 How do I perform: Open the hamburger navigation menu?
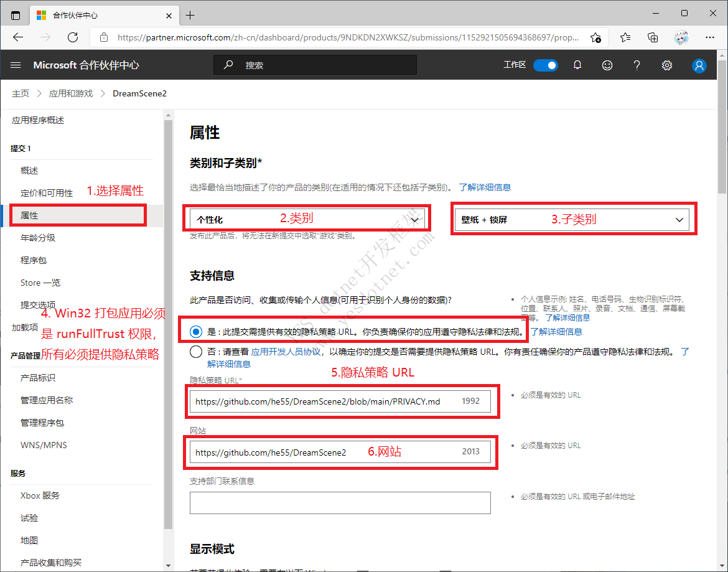(16, 65)
